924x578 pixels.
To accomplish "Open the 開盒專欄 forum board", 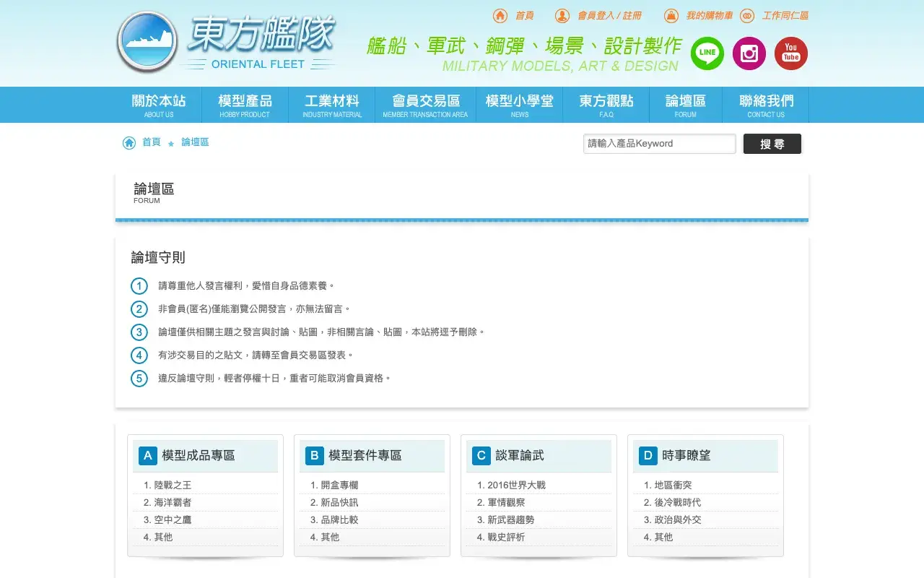I will pos(339,486).
